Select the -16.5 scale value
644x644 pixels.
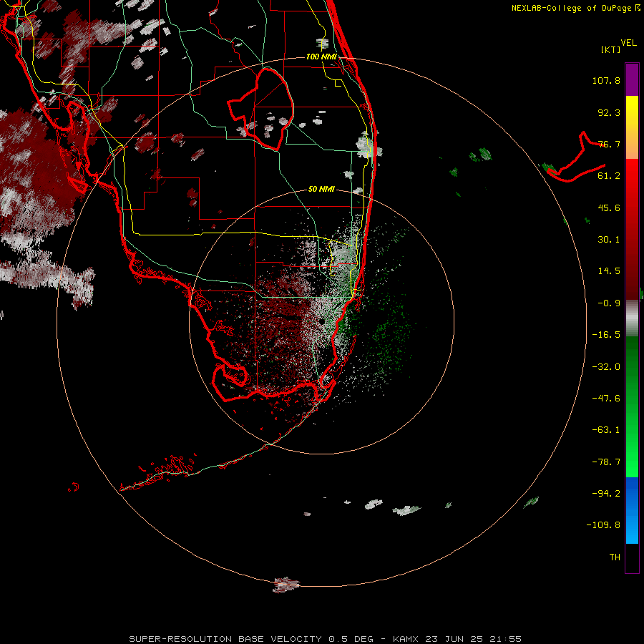pos(606,335)
